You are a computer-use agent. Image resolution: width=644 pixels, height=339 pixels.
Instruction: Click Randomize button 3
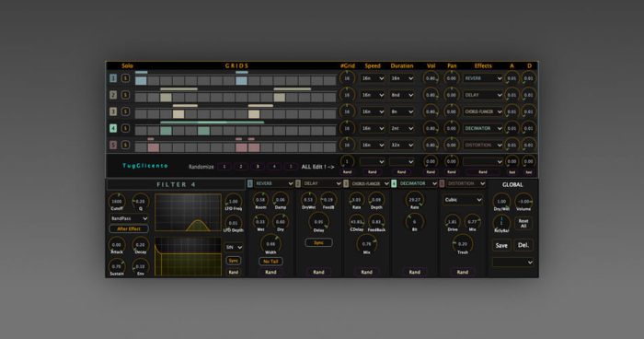click(258, 167)
